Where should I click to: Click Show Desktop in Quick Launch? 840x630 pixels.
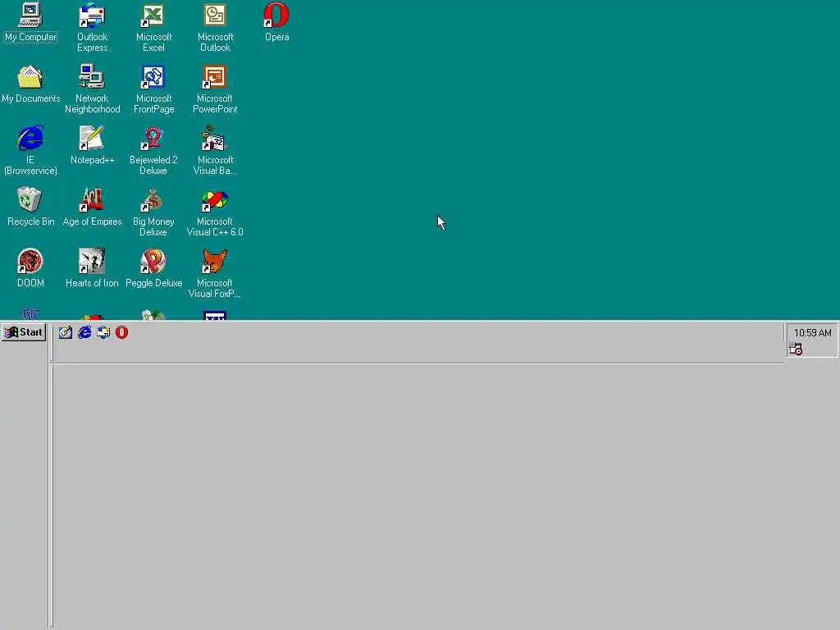pyautogui.click(x=66, y=333)
